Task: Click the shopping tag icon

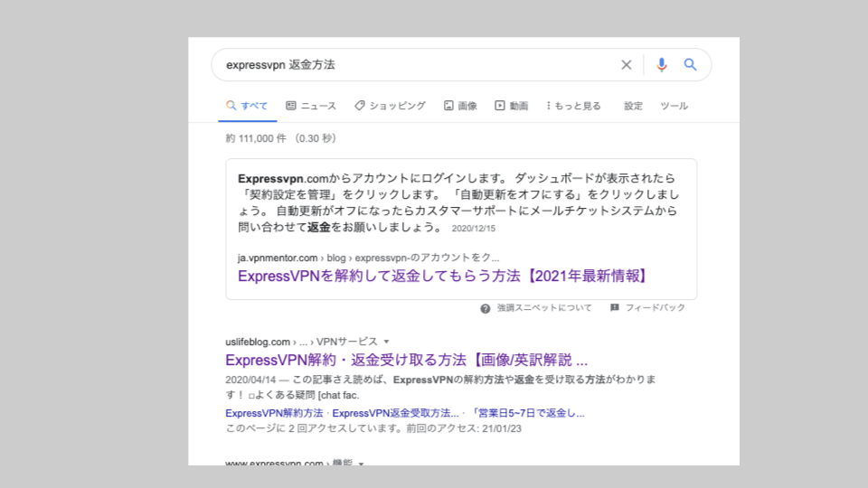Action: pyautogui.click(x=360, y=105)
